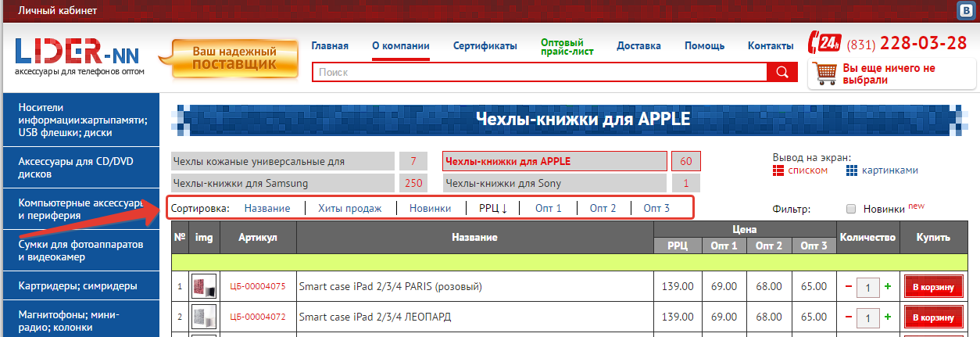Open product name Smart case ЛЕОПАРД

point(375,317)
